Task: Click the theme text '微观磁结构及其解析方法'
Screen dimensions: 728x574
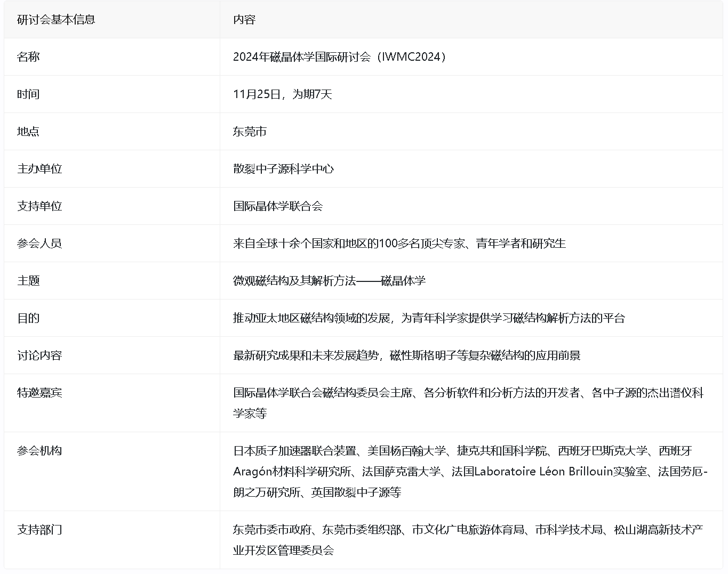Action: [x=294, y=281]
